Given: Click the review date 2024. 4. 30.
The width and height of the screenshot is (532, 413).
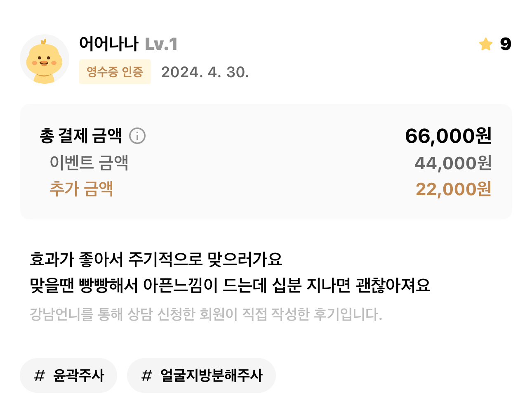Looking at the screenshot, I should pyautogui.click(x=205, y=72).
